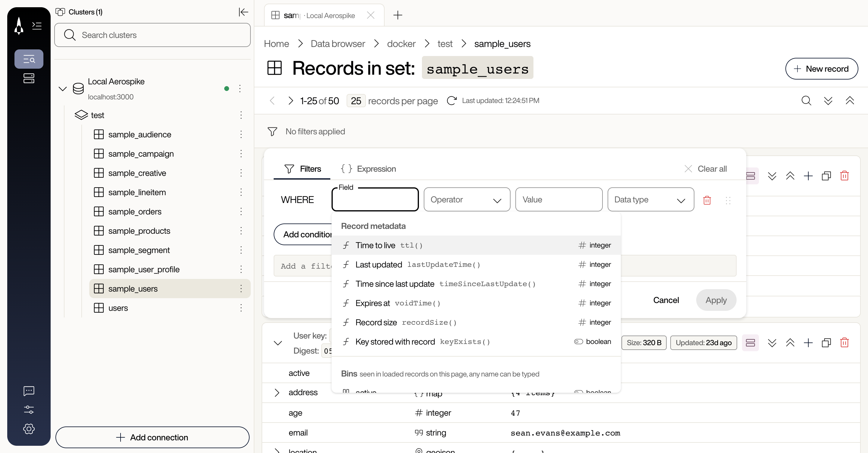Click Clear all filters
Screen dimensions: 868x453
pyautogui.click(x=706, y=169)
